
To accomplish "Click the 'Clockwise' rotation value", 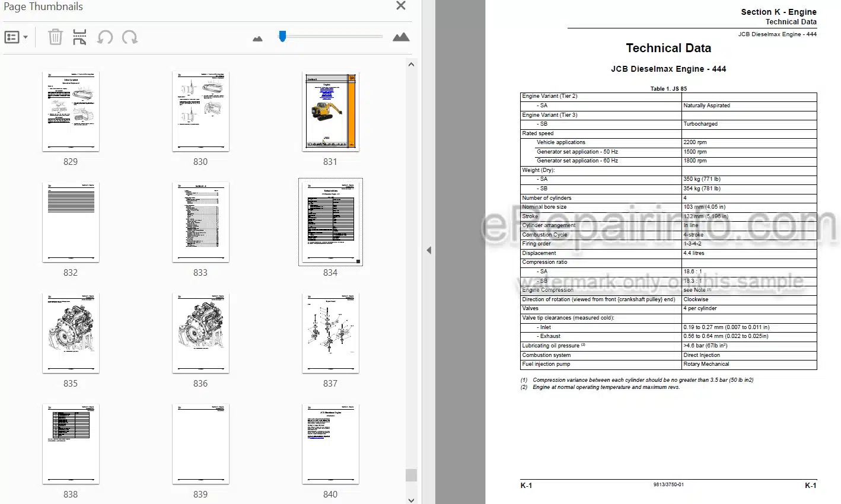I will pos(696,299).
